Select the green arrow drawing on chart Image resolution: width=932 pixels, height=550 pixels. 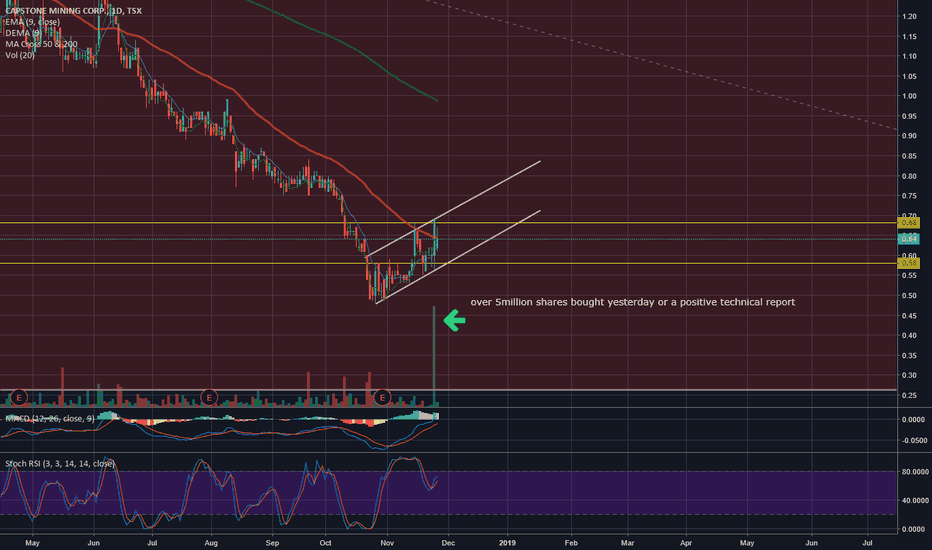coord(454,320)
